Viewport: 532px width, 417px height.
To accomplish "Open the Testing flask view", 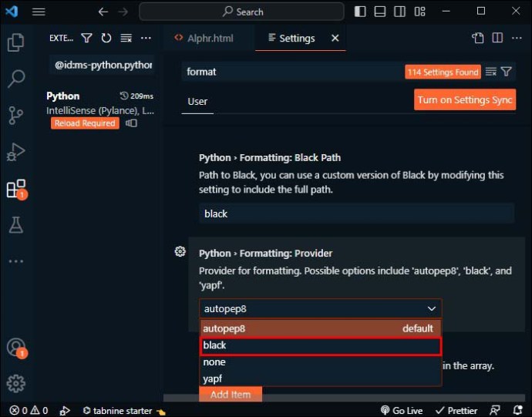I will (x=15, y=225).
